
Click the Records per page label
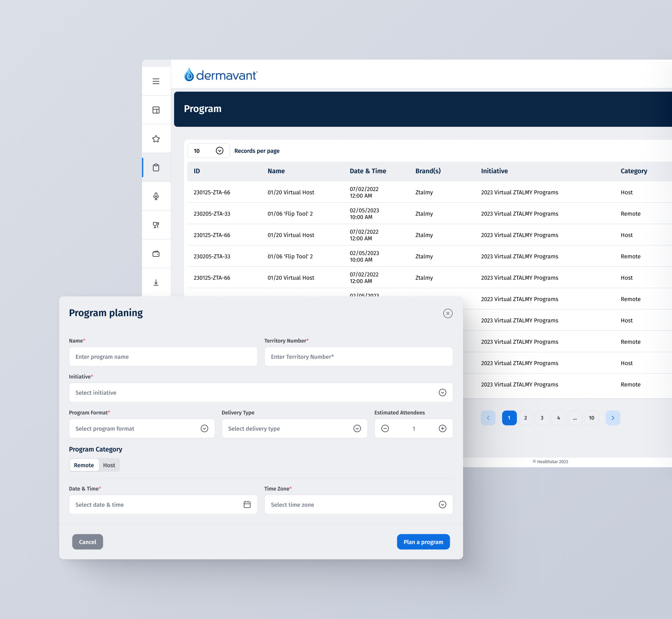pos(257,151)
